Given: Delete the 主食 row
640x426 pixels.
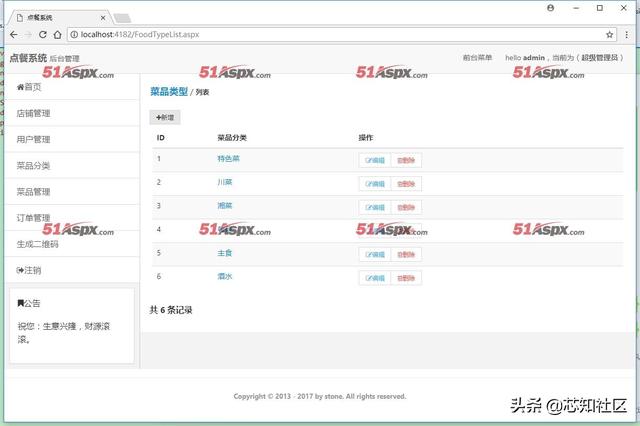Looking at the screenshot, I should pos(406,255).
